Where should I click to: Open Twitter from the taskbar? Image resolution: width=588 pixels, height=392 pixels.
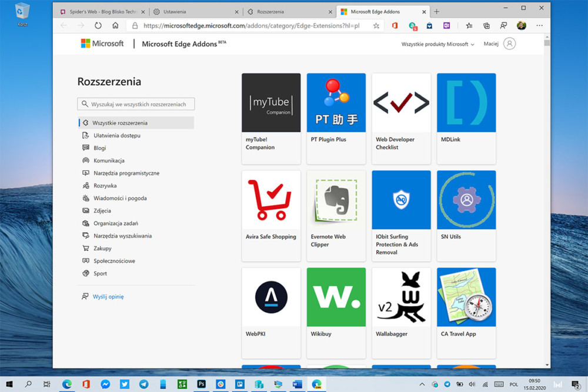125,384
